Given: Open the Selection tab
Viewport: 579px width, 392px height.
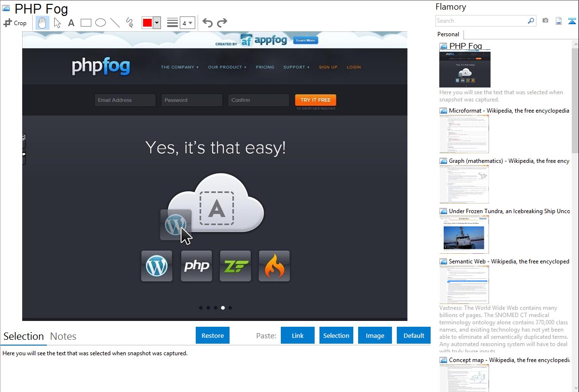Looking at the screenshot, I should (x=24, y=336).
